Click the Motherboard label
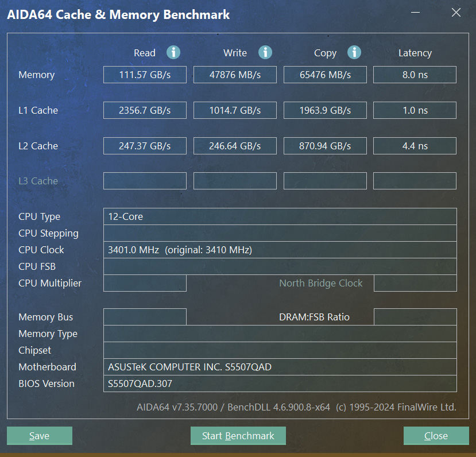 47,367
